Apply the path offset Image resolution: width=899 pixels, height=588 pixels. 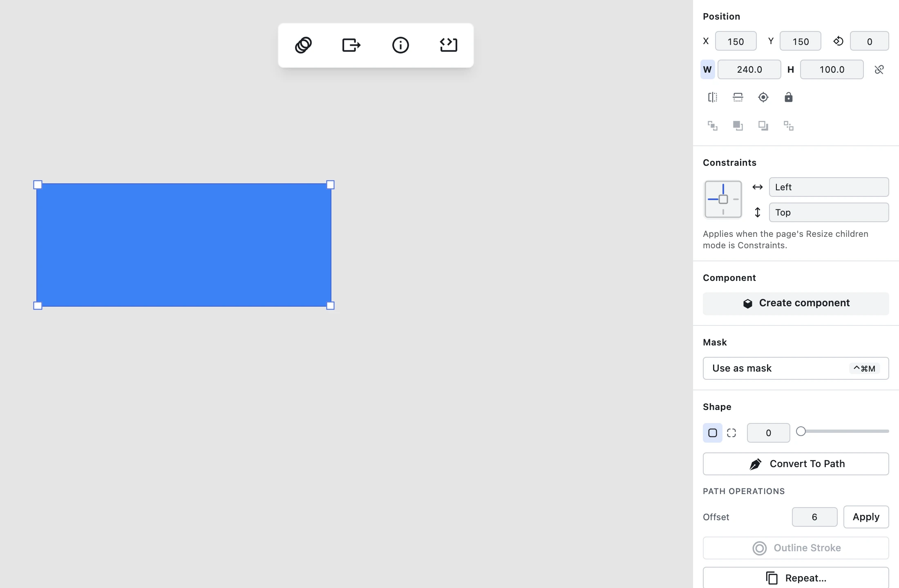click(866, 517)
